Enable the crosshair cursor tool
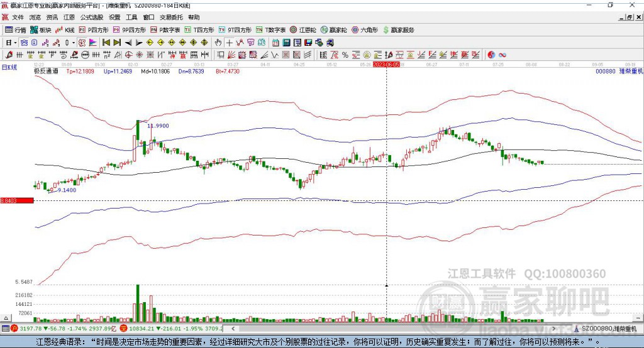 click(229, 43)
